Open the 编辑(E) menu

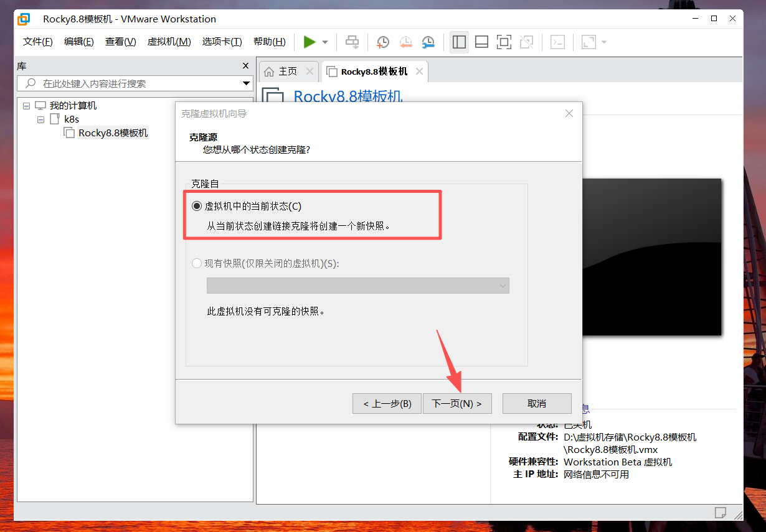(x=79, y=42)
